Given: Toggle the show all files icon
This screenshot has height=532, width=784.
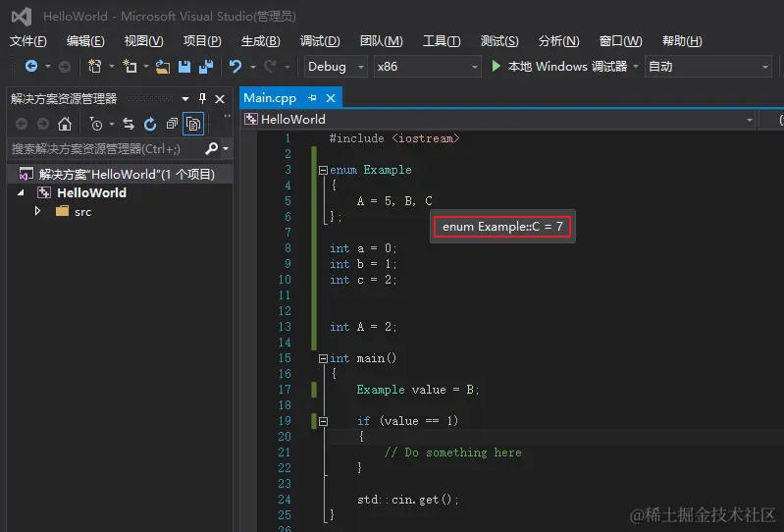Looking at the screenshot, I should tap(193, 124).
